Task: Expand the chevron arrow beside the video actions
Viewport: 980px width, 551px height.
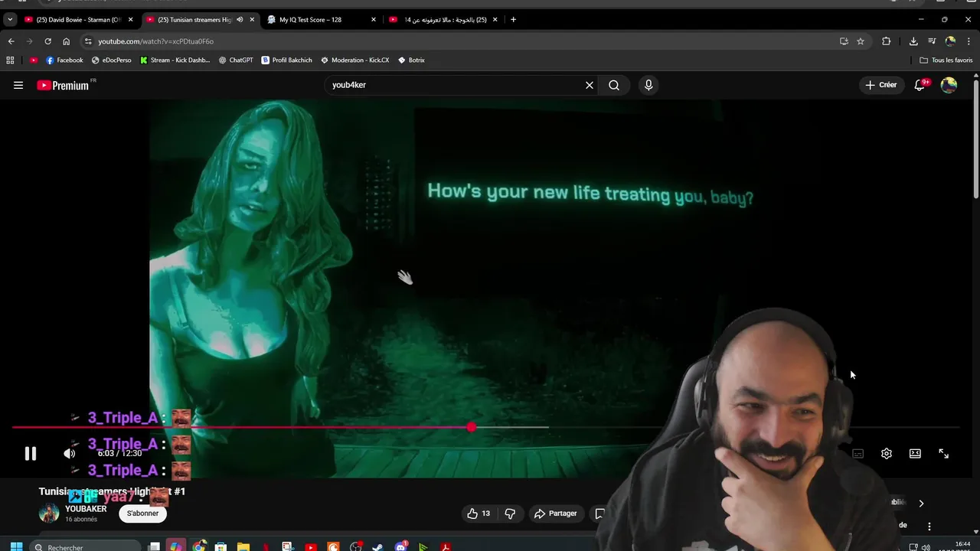Action: pyautogui.click(x=921, y=503)
